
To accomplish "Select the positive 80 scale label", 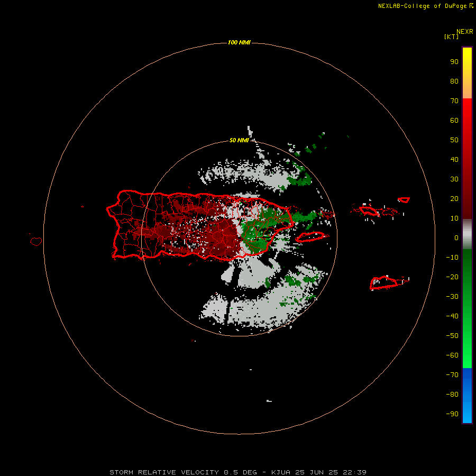I will click(454, 81).
